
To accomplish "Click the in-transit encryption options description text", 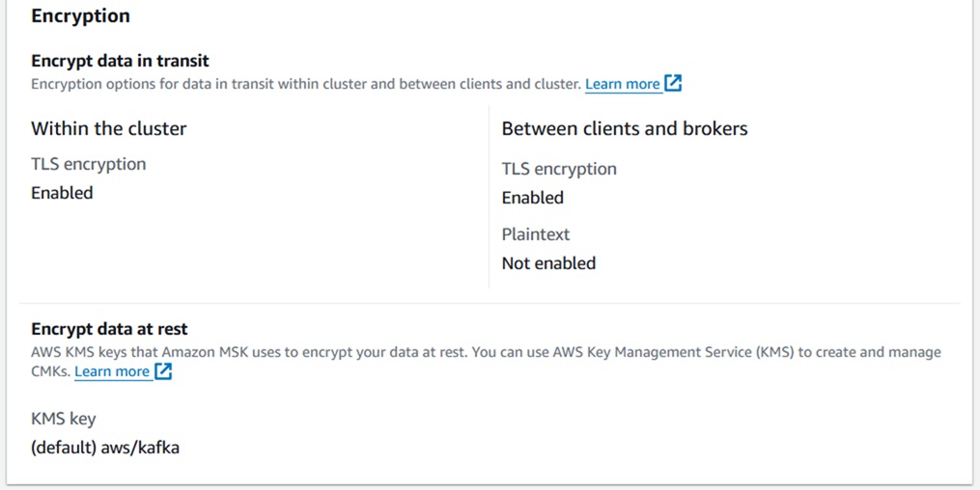I will coord(306,84).
